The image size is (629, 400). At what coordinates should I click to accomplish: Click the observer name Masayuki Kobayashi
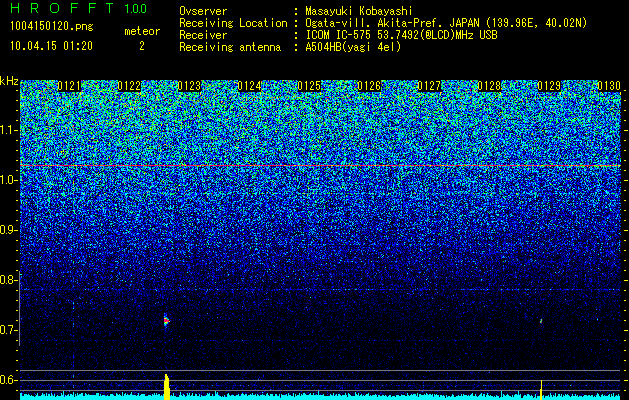[x=359, y=12]
